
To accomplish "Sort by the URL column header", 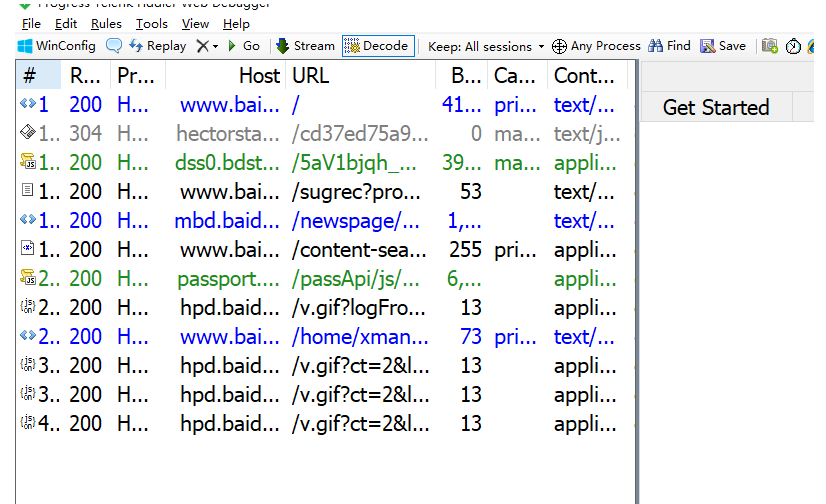I will coord(360,76).
